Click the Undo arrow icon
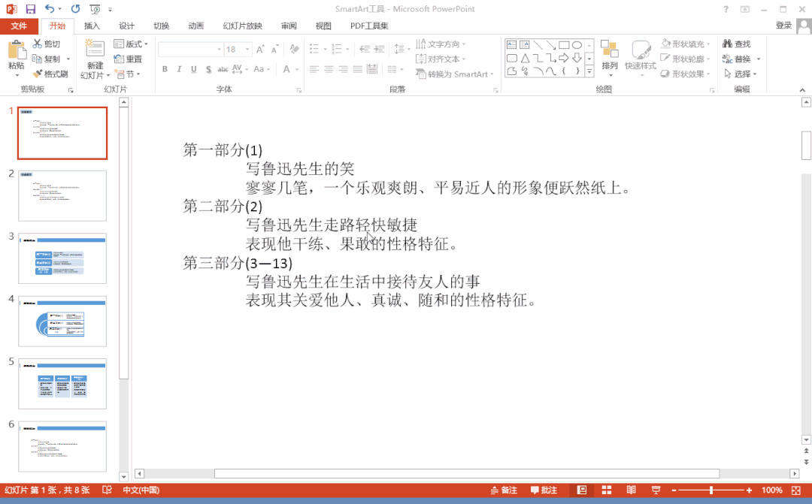Image resolution: width=812 pixels, height=504 pixels. click(x=50, y=9)
